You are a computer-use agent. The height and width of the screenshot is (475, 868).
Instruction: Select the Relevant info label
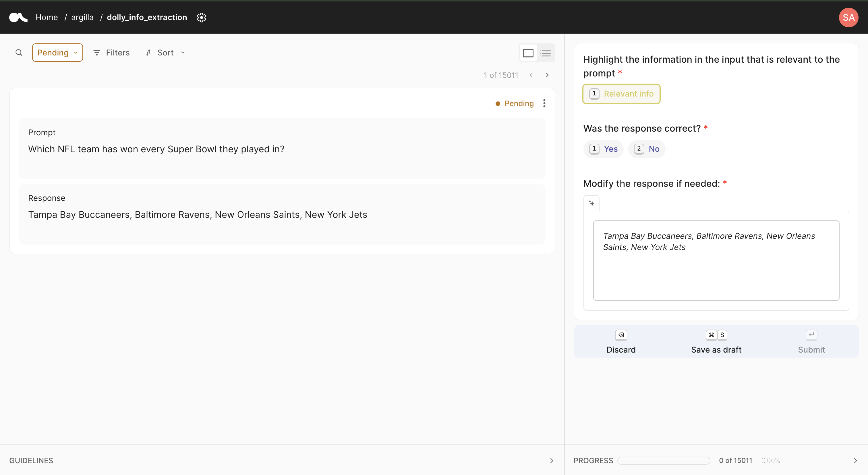621,94
